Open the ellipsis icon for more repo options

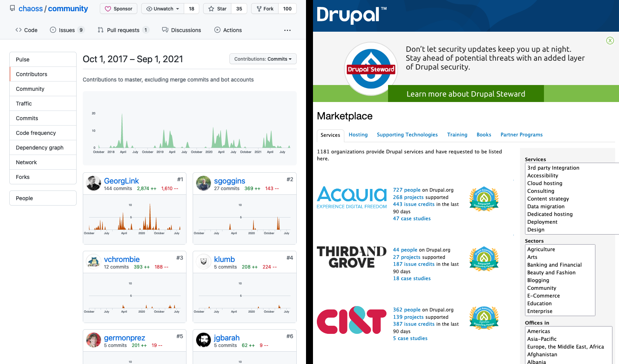(x=287, y=30)
